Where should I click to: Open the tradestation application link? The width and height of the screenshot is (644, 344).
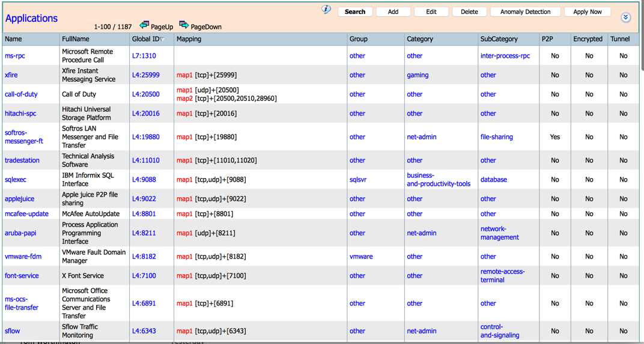coord(22,161)
